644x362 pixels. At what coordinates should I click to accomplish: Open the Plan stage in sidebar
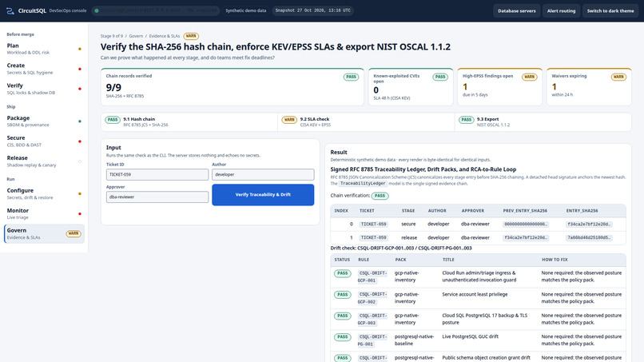point(44,49)
